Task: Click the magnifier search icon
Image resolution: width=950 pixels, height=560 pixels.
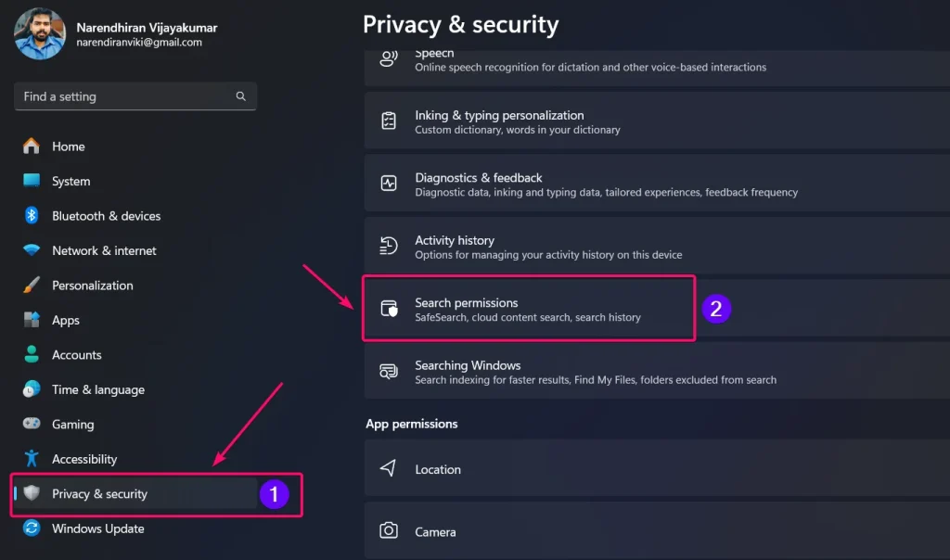Action: pyautogui.click(x=240, y=96)
